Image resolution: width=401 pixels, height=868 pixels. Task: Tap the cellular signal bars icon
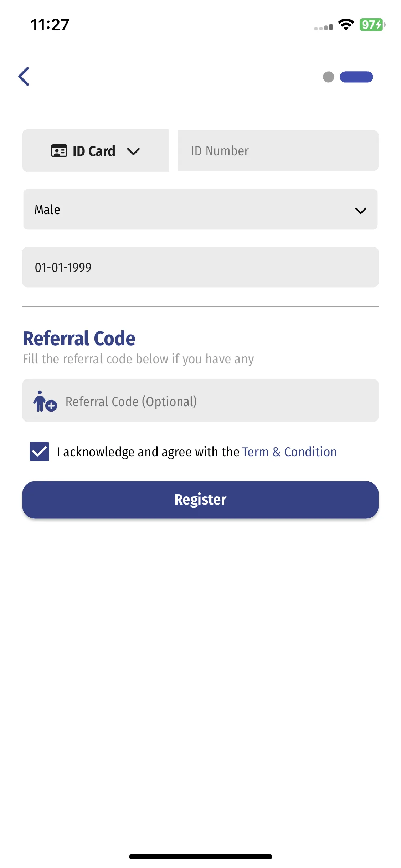pyautogui.click(x=323, y=27)
